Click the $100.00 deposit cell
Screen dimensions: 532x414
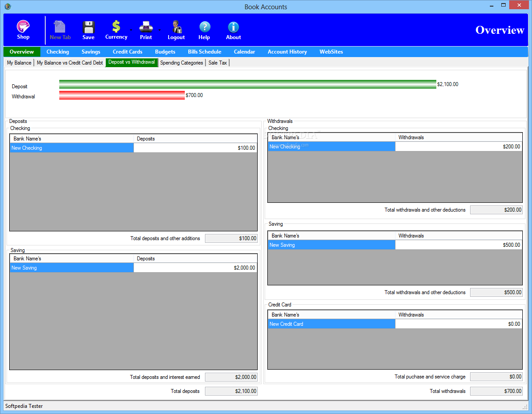coord(195,148)
